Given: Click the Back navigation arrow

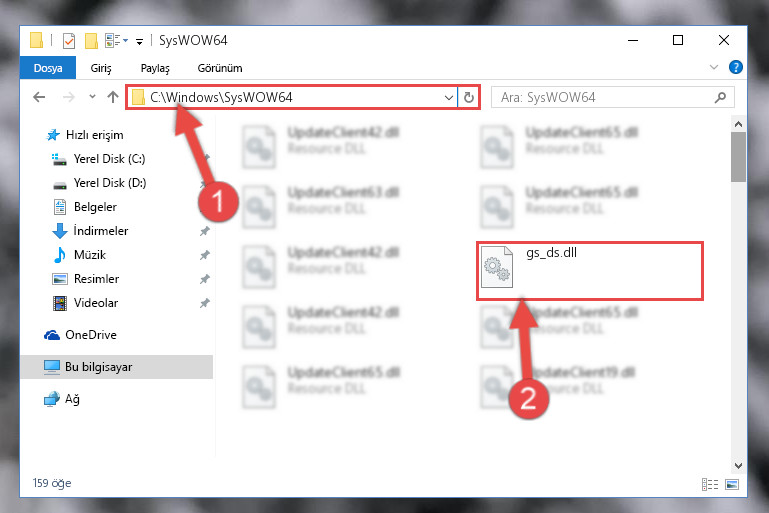Looking at the screenshot, I should coord(39,97).
